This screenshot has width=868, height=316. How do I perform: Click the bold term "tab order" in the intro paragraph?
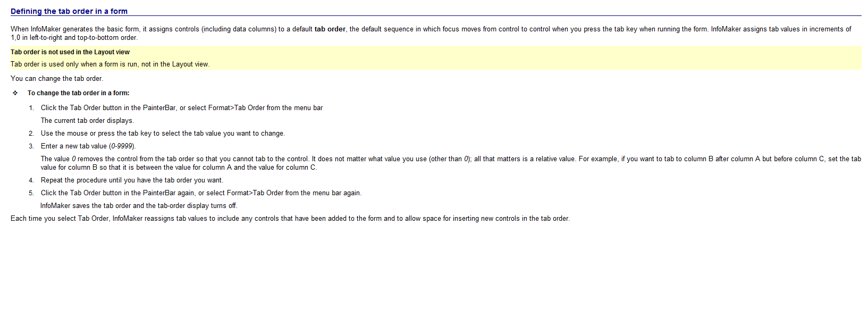coord(330,29)
